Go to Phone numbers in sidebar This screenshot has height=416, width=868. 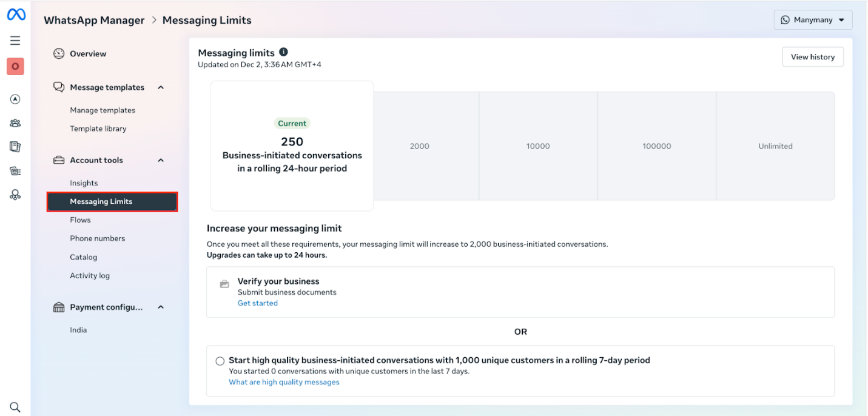click(x=97, y=238)
